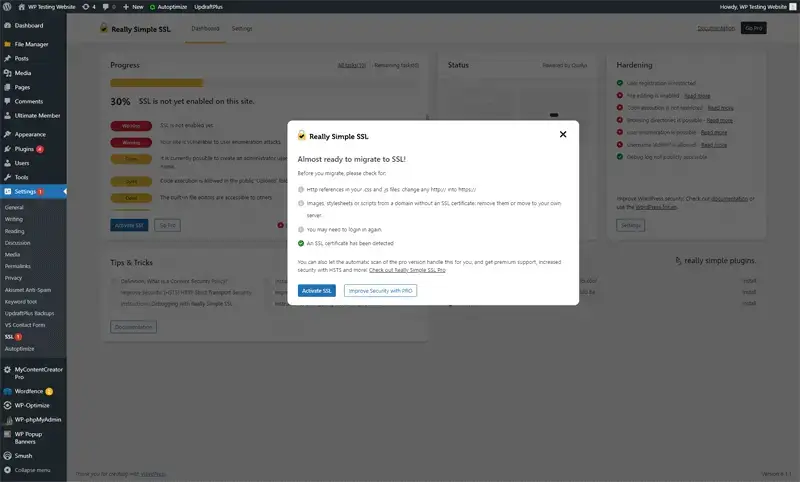Open WP-Optimize sidebar item
Viewport: 800px width, 482px height.
(x=33, y=405)
